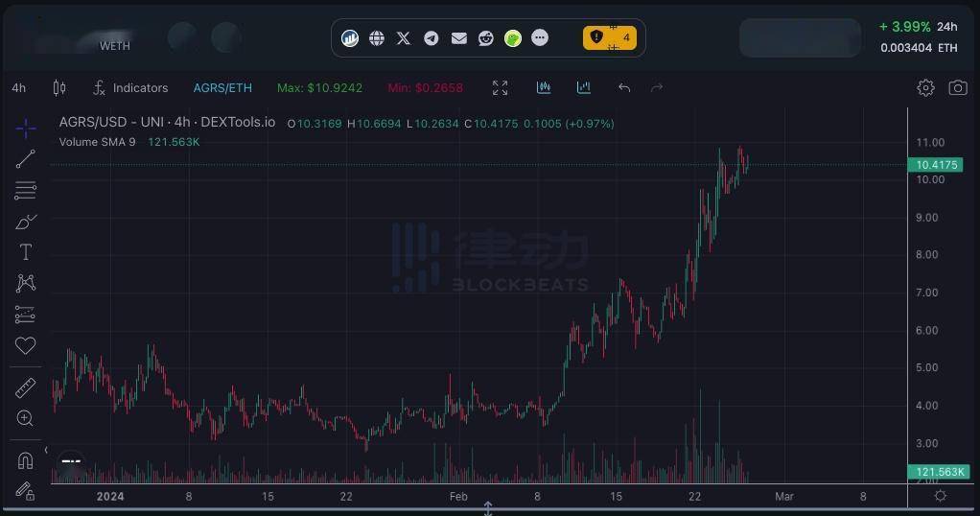The height and width of the screenshot is (516, 980).
Task: Open the project X (Twitter) page
Action: click(404, 38)
